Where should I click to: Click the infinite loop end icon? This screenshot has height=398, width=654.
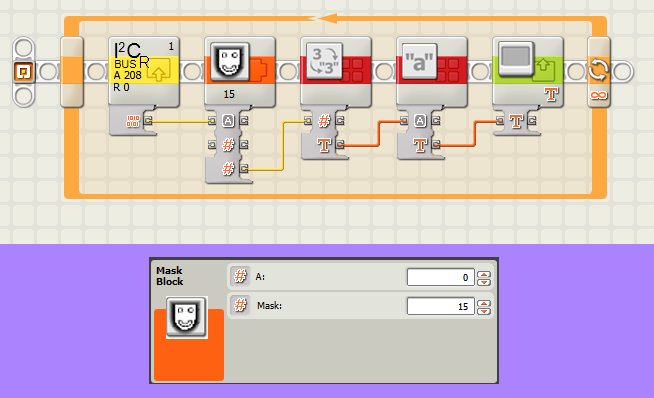[x=599, y=72]
